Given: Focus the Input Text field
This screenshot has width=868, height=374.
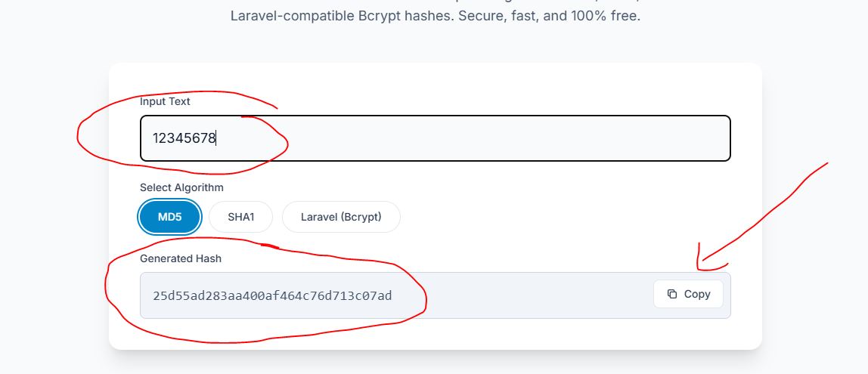Looking at the screenshot, I should coord(435,138).
